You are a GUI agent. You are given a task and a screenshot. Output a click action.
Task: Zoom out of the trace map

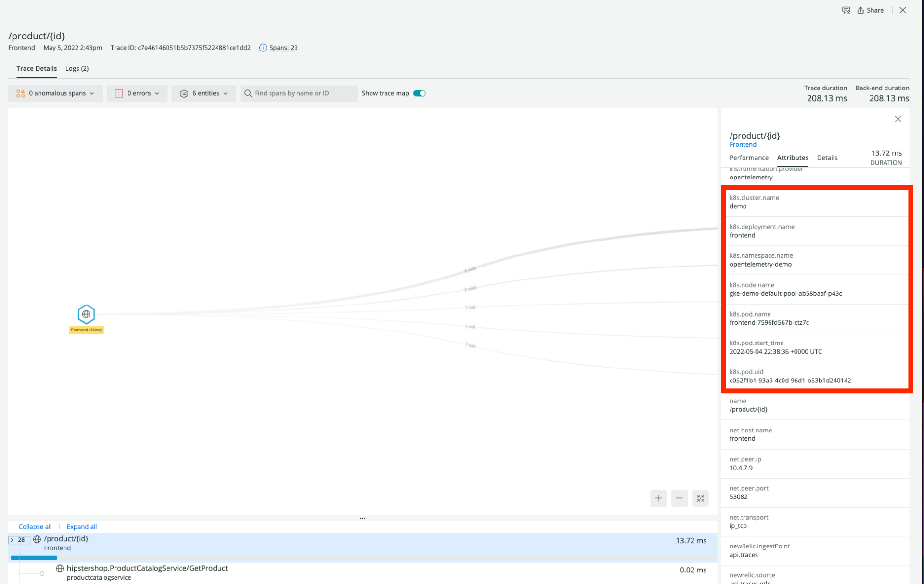(679, 498)
